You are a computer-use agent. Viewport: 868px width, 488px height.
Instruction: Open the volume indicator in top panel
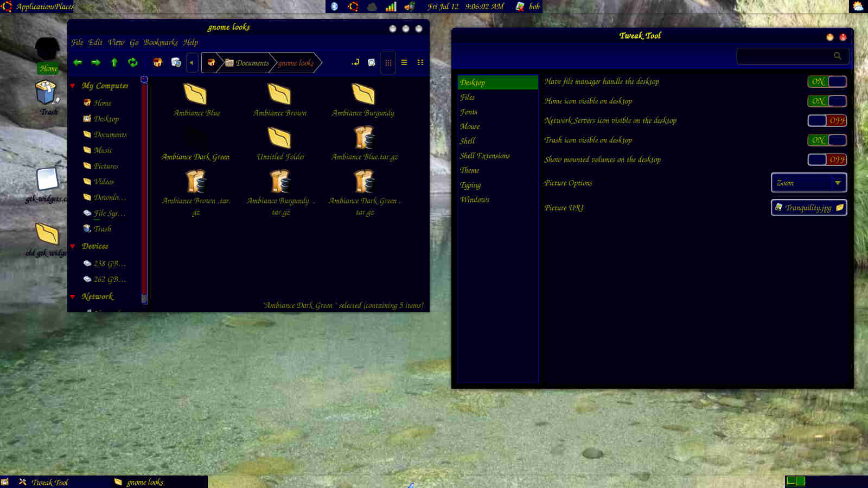click(410, 7)
